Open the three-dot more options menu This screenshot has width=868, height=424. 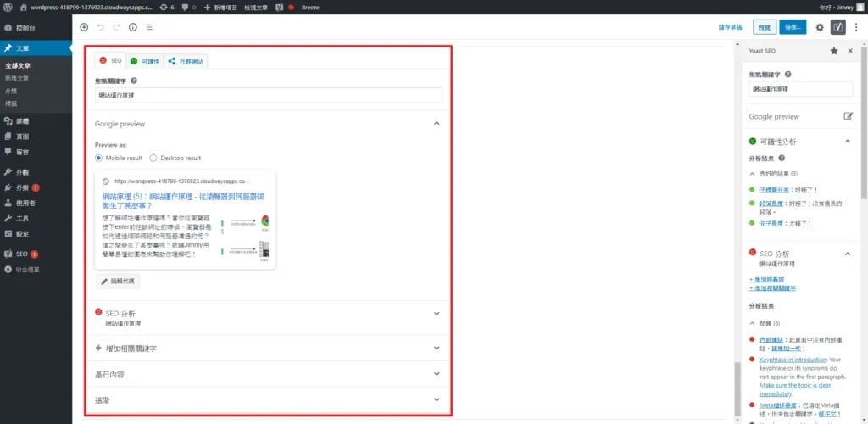[856, 27]
